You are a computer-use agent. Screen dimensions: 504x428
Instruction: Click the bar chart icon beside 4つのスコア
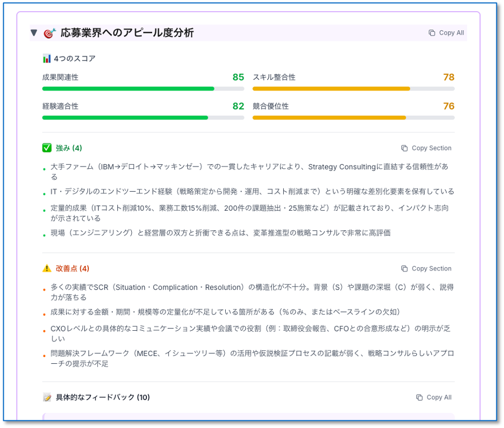tap(46, 59)
